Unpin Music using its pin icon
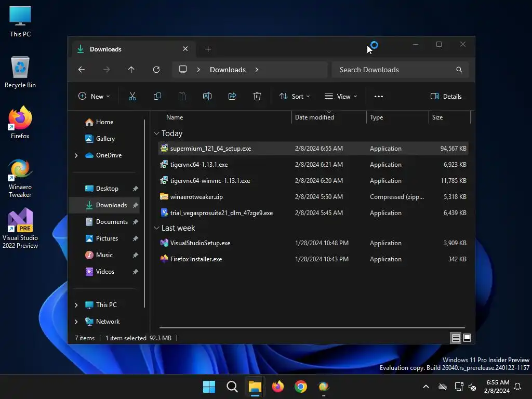Viewport: 532px width, 399px height. (136, 255)
